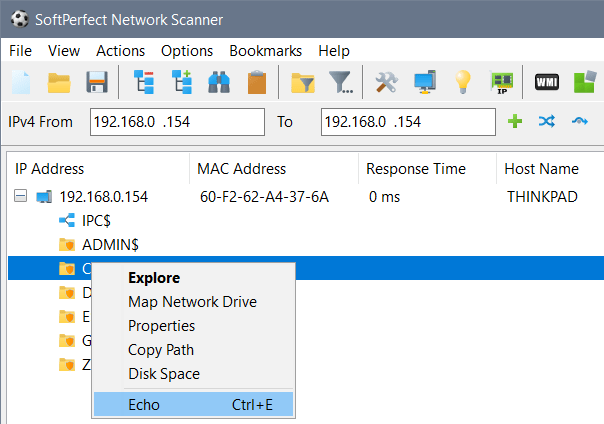Screen dimensions: 604x424
Task: Select the D share folder row
Action: tap(75, 292)
